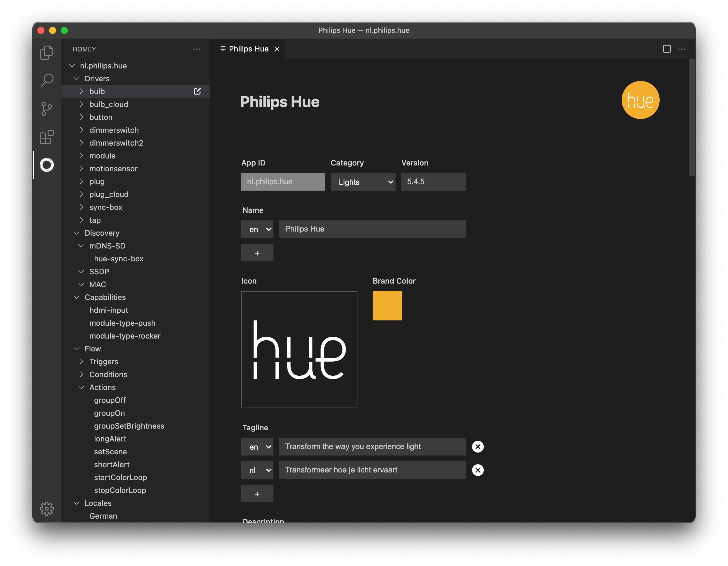Image resolution: width=728 pixels, height=566 pixels.
Task: Collapse the Drivers section
Action: tap(76, 79)
